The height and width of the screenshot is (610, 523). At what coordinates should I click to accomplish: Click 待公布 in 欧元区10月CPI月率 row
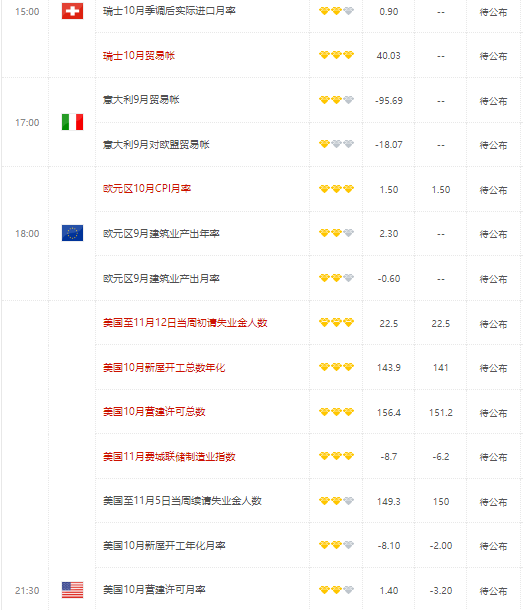click(493, 190)
